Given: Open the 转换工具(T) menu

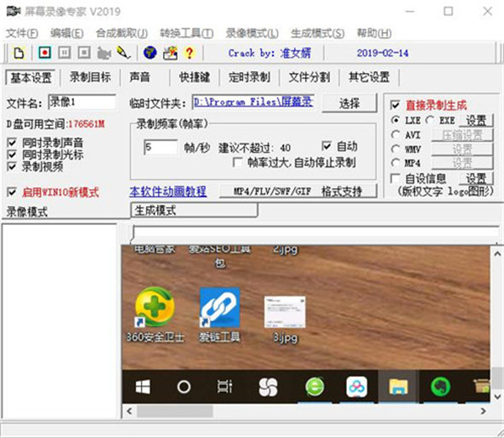Looking at the screenshot, I should (x=186, y=33).
